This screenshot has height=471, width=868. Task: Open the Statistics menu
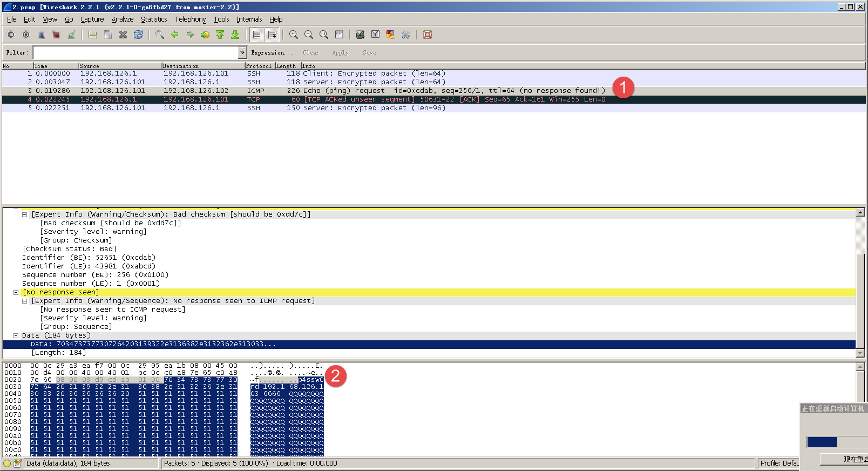point(154,19)
